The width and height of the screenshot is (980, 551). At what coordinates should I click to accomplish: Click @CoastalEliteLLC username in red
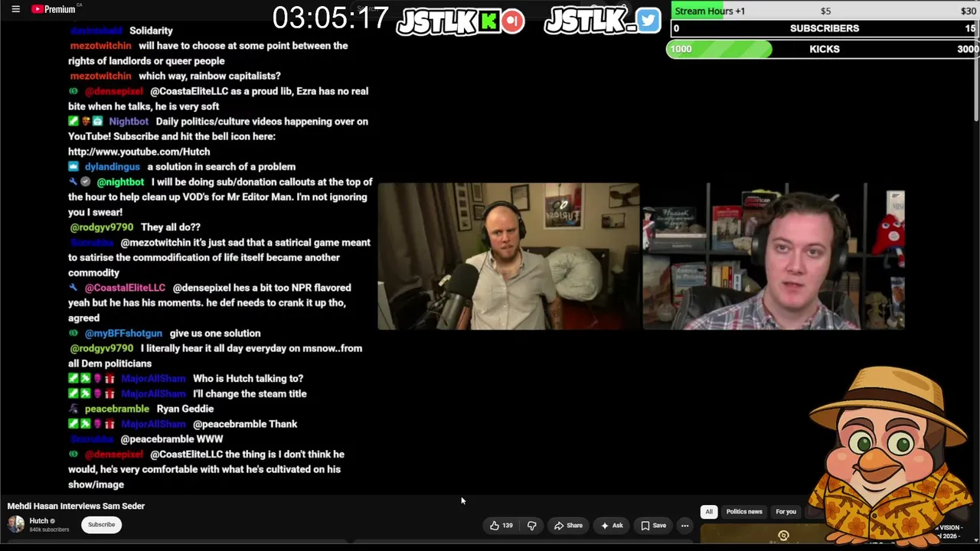125,288
